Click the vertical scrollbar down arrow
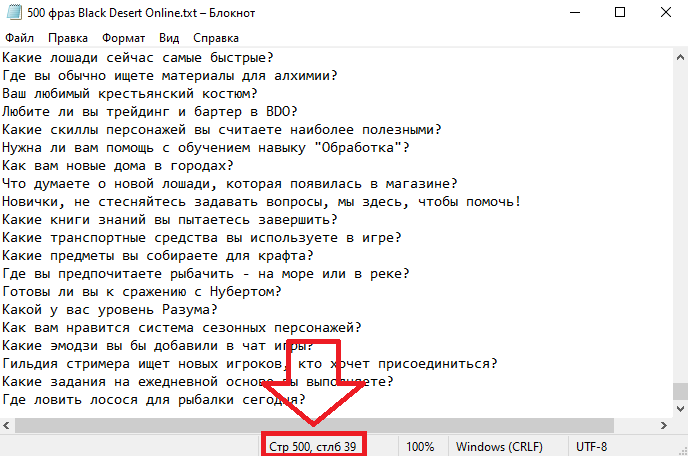Viewport: 688px width, 456px height. [x=680, y=409]
